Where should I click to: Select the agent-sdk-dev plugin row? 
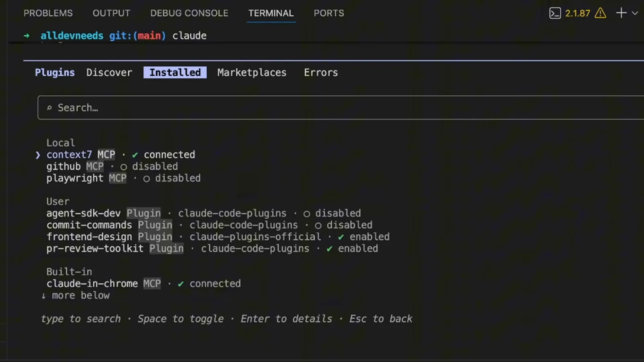tap(203, 213)
